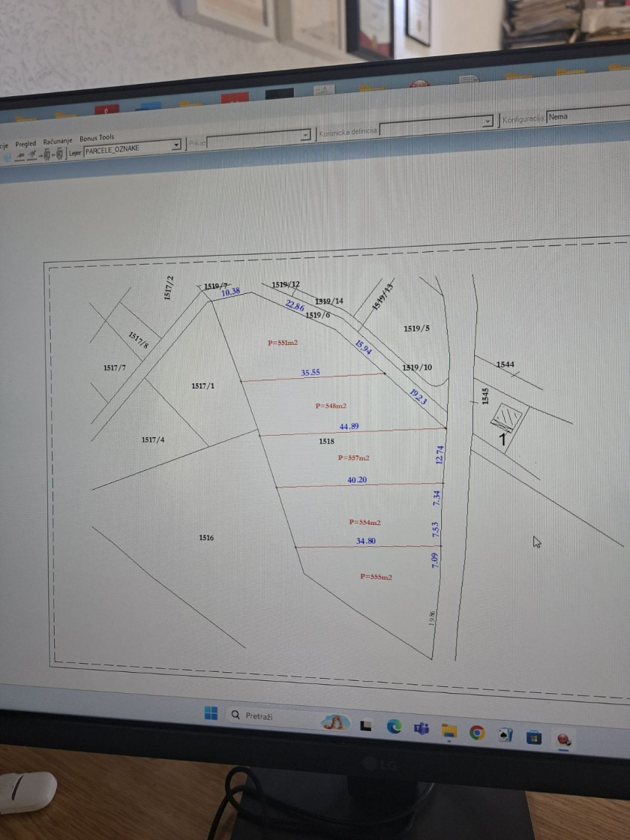Open the Pregled menu
630x840 pixels.
[25, 143]
